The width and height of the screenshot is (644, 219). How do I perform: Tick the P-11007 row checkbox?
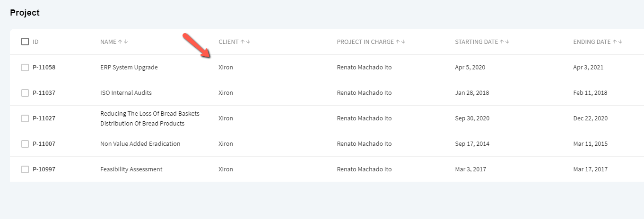[25, 144]
